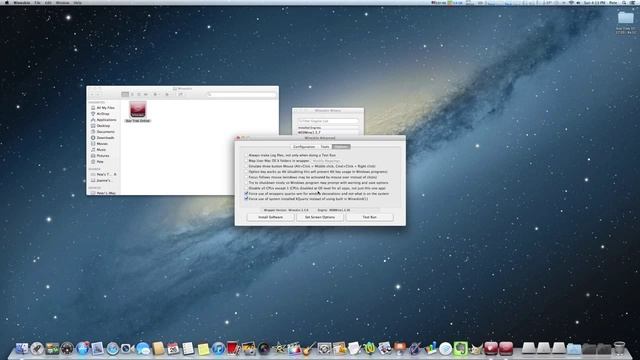Click the Test Run button
The image size is (640, 360).
[370, 217]
